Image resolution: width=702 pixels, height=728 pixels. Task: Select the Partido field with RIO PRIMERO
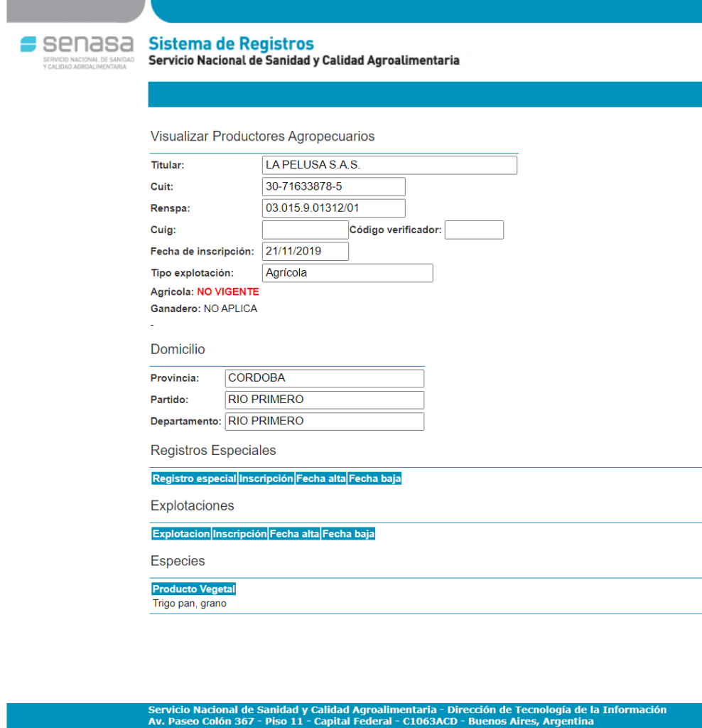pyautogui.click(x=324, y=400)
